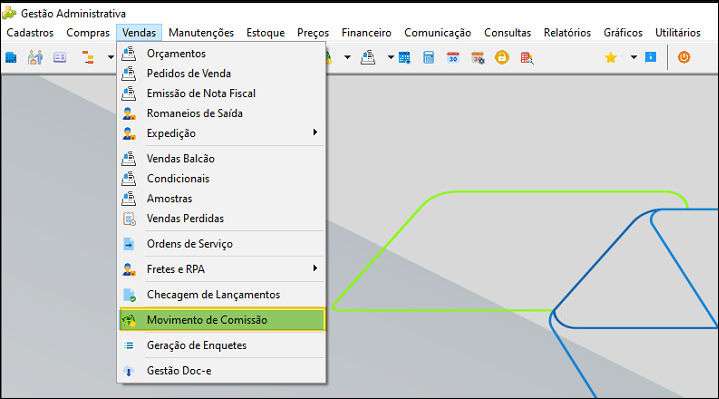Select Amostras menu entry
This screenshot has width=719, height=399.
pos(222,199)
